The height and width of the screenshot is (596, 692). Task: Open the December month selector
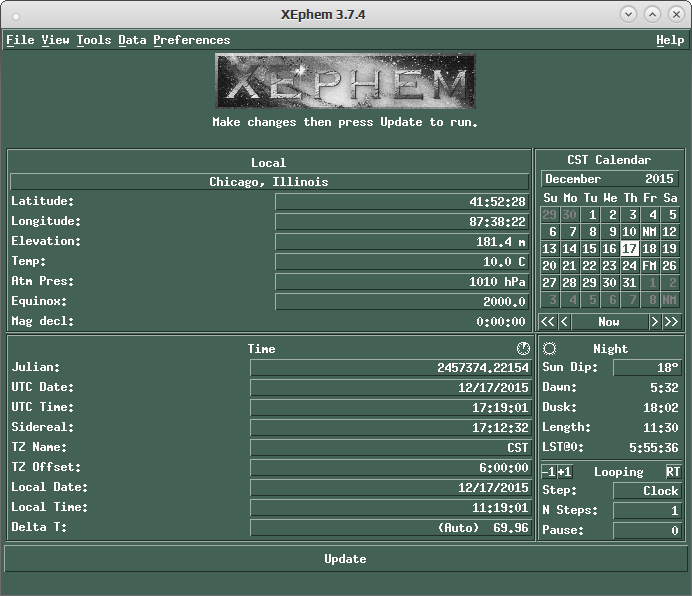pos(573,179)
